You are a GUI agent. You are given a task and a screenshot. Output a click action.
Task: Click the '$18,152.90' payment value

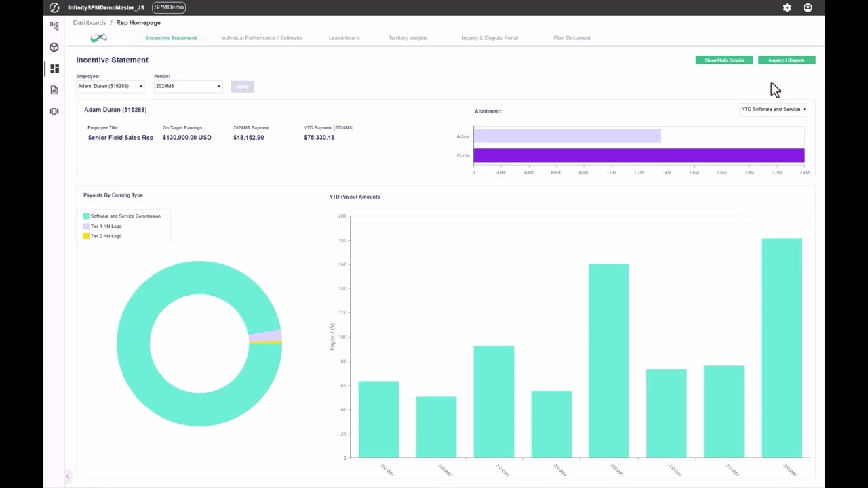click(x=248, y=138)
